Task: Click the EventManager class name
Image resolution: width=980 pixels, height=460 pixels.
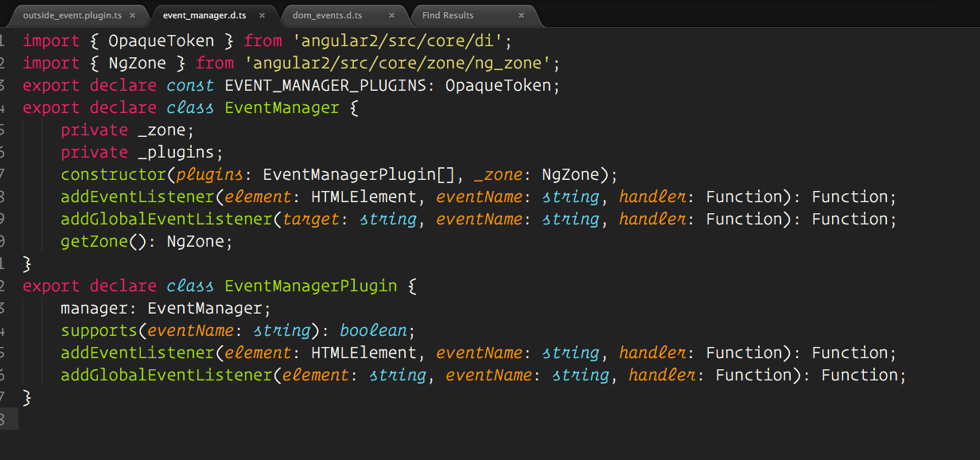Action: (x=282, y=107)
